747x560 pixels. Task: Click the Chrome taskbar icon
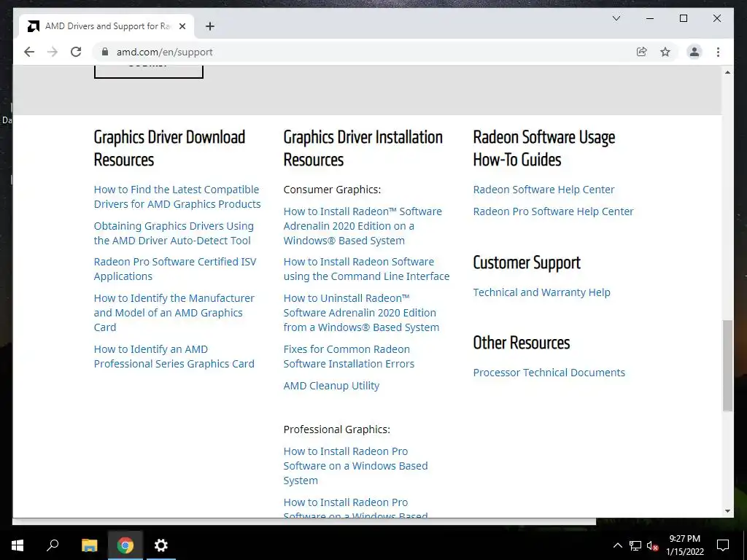pos(125,545)
